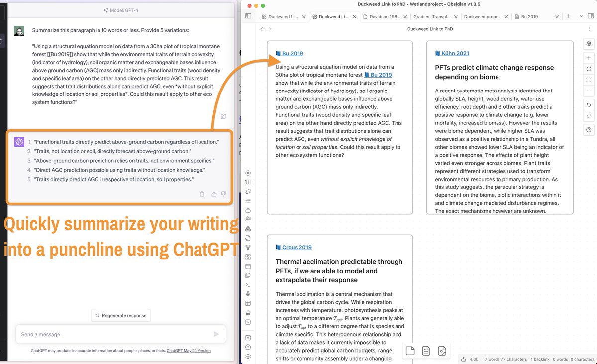Open the table ribbon icon
This screenshot has width=597, height=364.
tap(248, 182)
